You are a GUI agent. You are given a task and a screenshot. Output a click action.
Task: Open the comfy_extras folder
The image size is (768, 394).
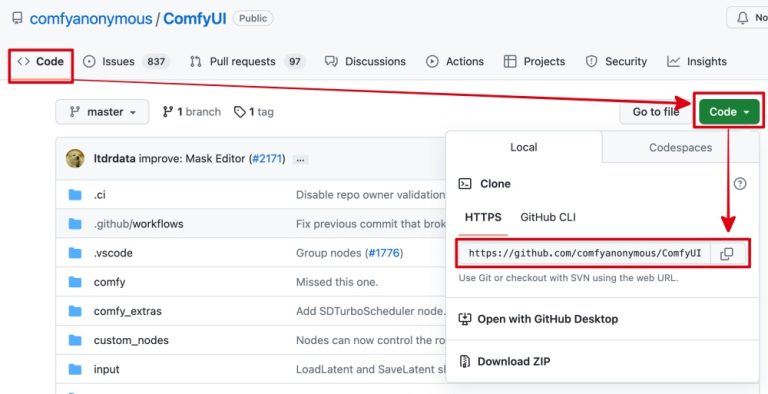(x=128, y=311)
